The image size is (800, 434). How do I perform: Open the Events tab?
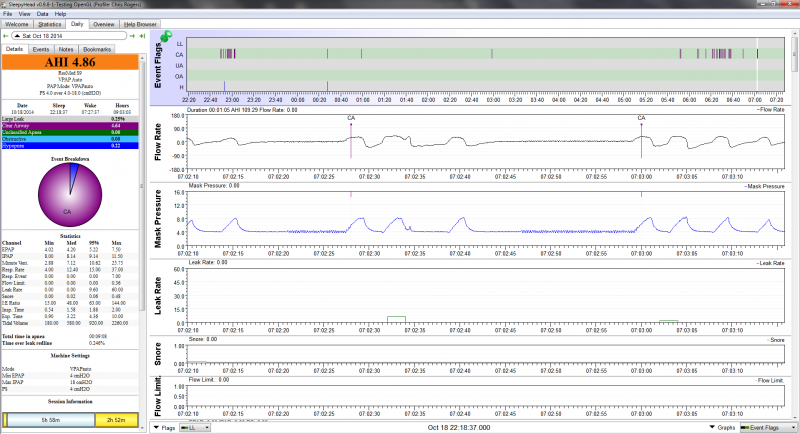point(41,48)
